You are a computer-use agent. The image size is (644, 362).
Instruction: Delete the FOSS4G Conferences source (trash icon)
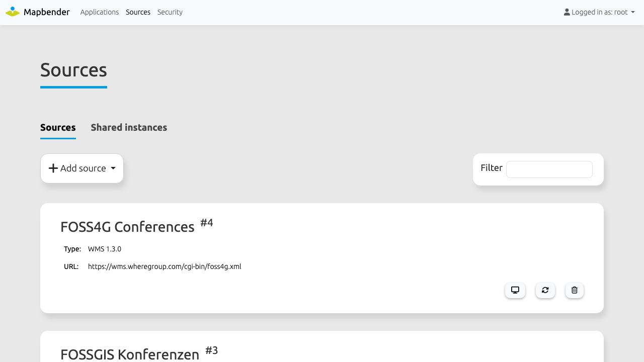click(x=575, y=290)
